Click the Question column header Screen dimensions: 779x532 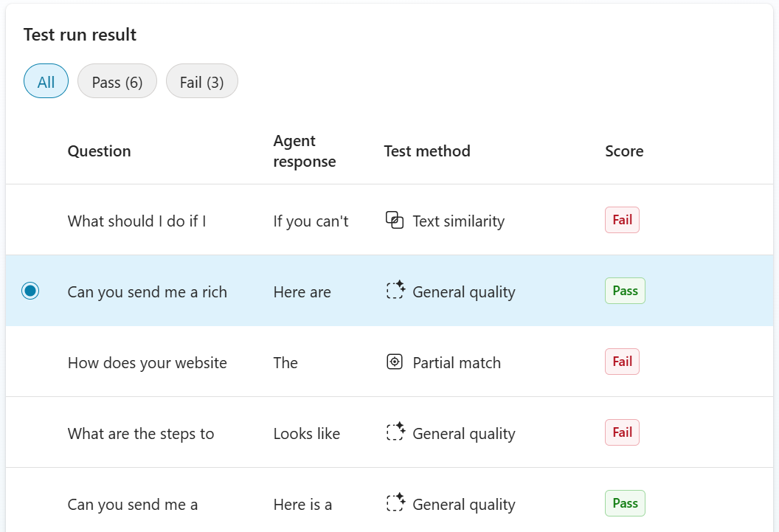tap(99, 151)
